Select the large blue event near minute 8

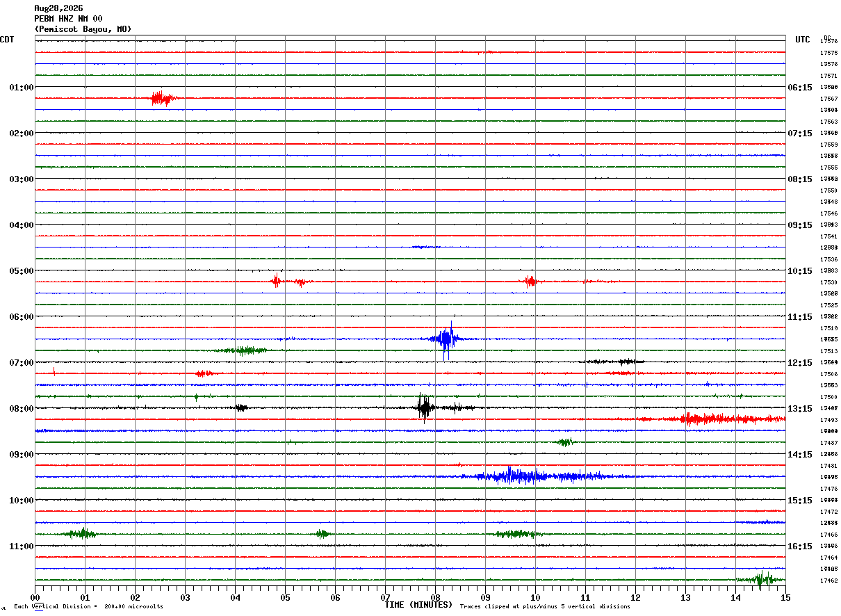click(445, 339)
